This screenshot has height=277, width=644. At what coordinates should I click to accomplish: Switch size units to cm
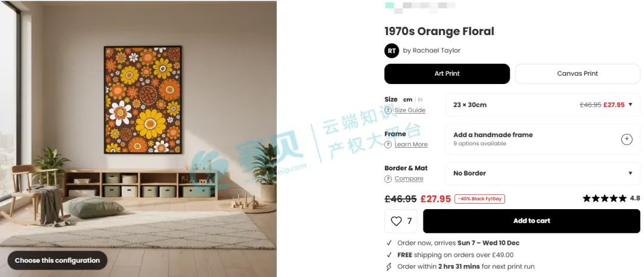point(407,99)
